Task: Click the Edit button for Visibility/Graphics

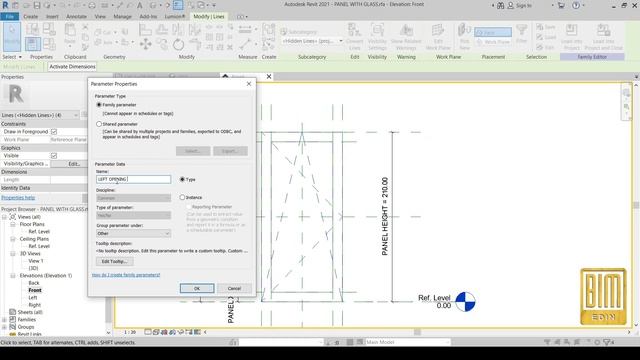Action: (x=74, y=164)
